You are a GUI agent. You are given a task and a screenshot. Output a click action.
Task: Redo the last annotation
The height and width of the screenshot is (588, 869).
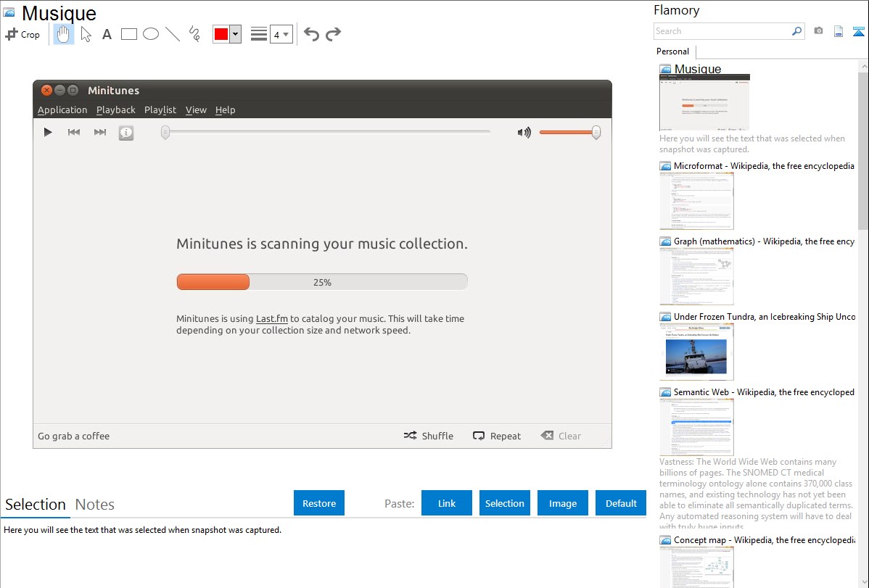[333, 34]
